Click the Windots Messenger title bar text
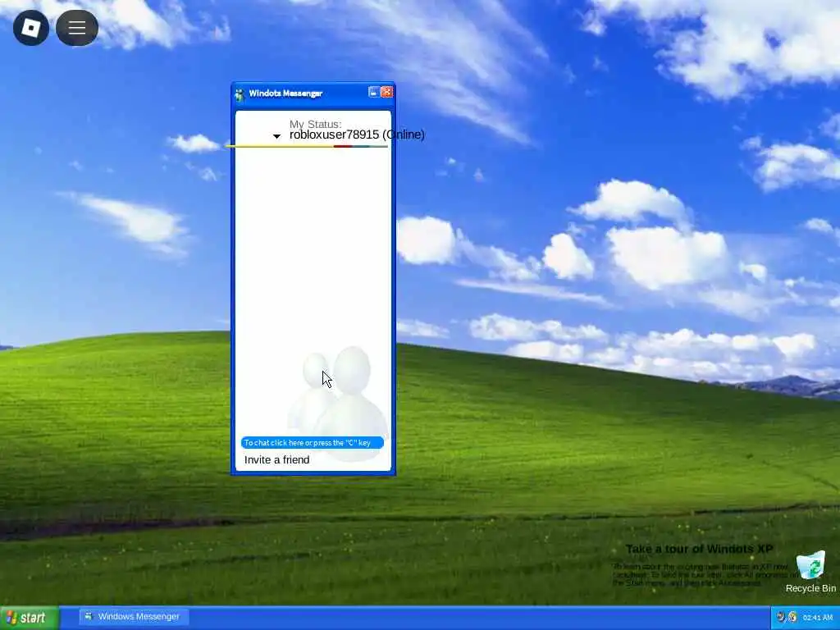Image resolution: width=840 pixels, height=630 pixels. [285, 94]
